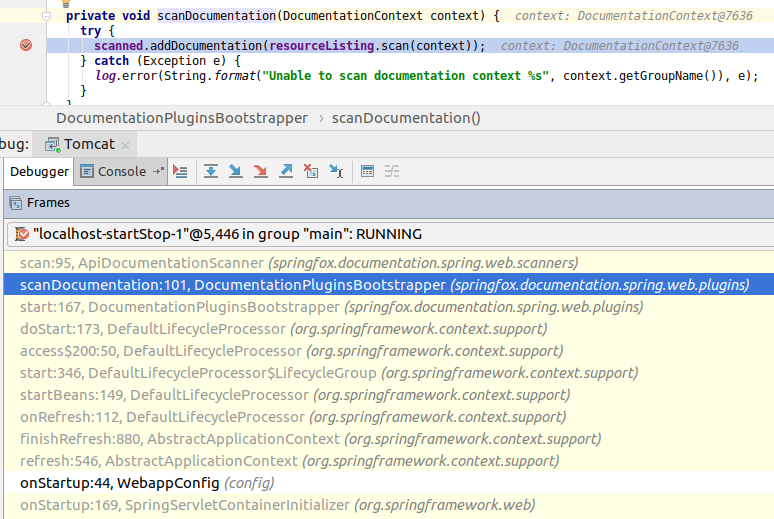Click context.getGroupName() in the code
Screen dimensions: 774x519
click(639, 76)
